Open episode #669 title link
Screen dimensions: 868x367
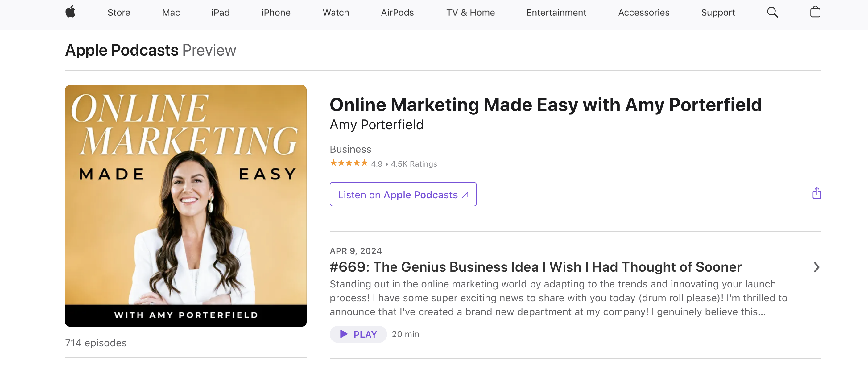click(x=535, y=267)
